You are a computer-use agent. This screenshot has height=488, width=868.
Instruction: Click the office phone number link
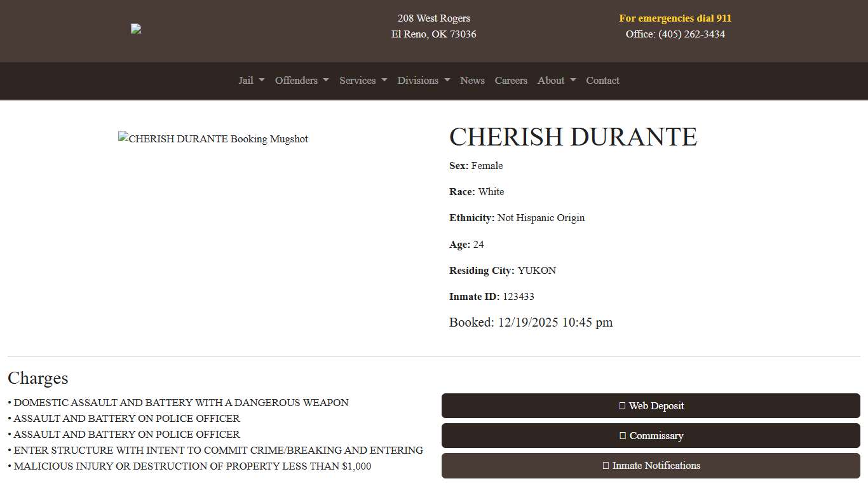(691, 34)
